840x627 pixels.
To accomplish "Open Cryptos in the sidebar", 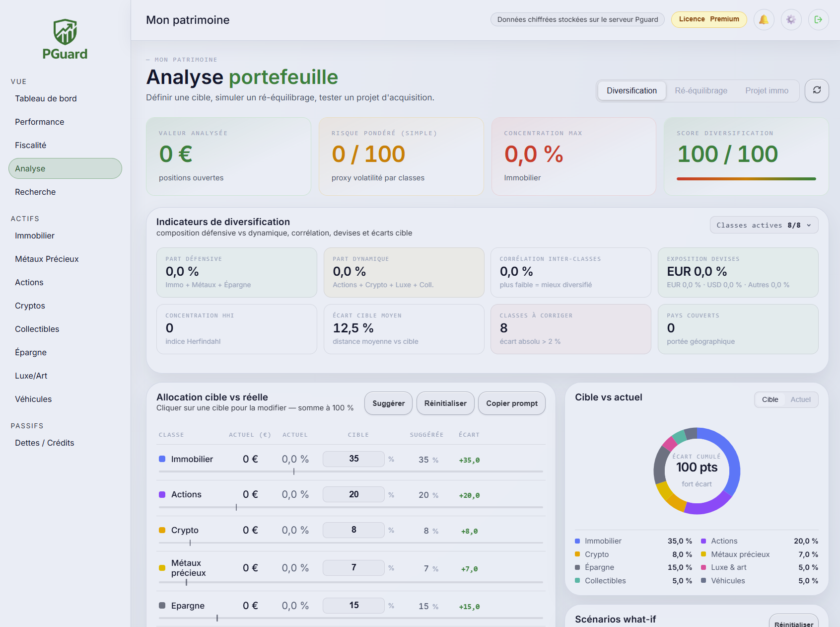I will [65, 306].
